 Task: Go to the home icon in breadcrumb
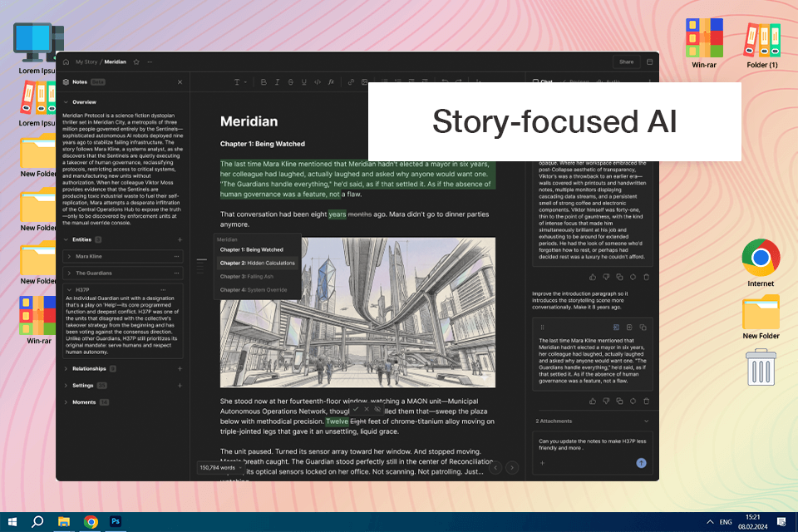[66, 62]
